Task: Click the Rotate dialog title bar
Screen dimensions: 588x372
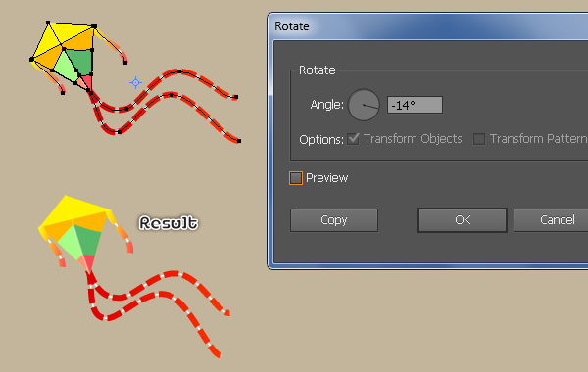Action: click(x=428, y=26)
